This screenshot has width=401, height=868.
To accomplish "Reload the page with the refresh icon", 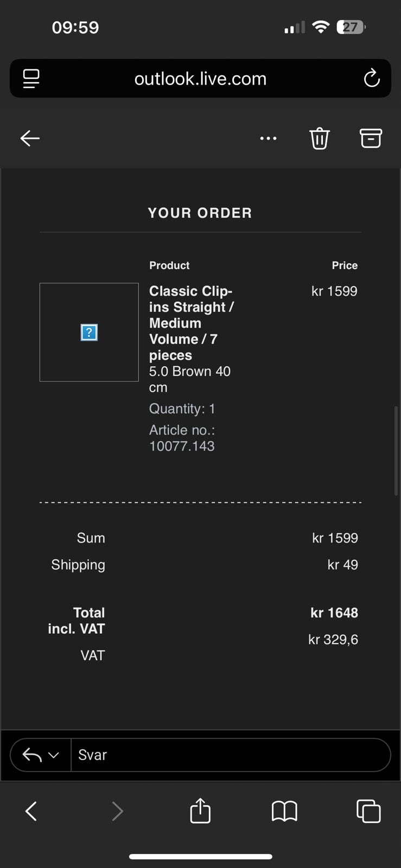I will pos(372,79).
